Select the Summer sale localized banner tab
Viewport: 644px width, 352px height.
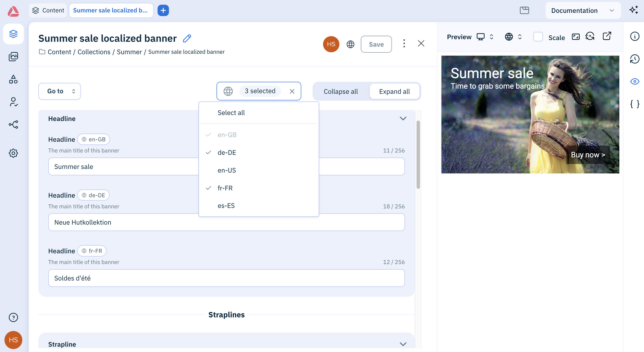point(111,11)
